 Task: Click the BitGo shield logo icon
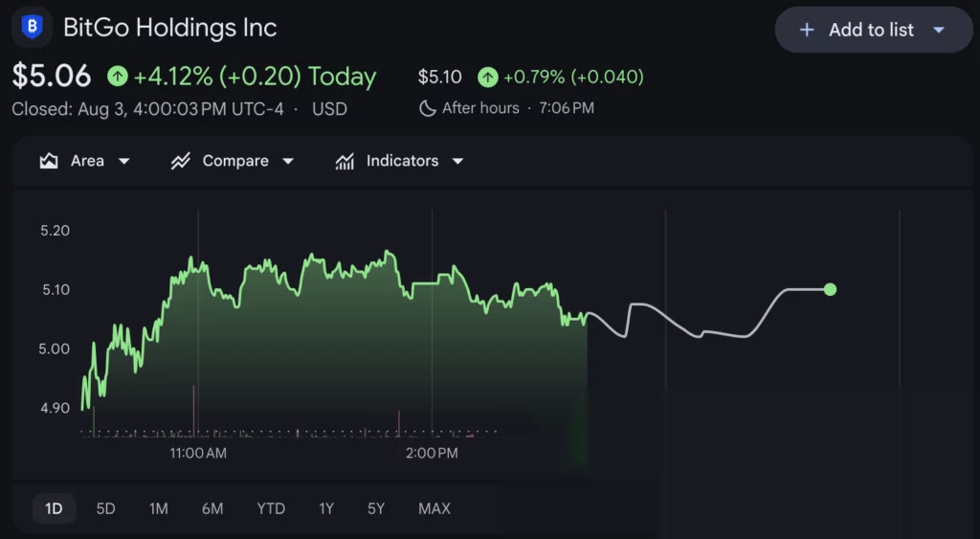point(32,27)
